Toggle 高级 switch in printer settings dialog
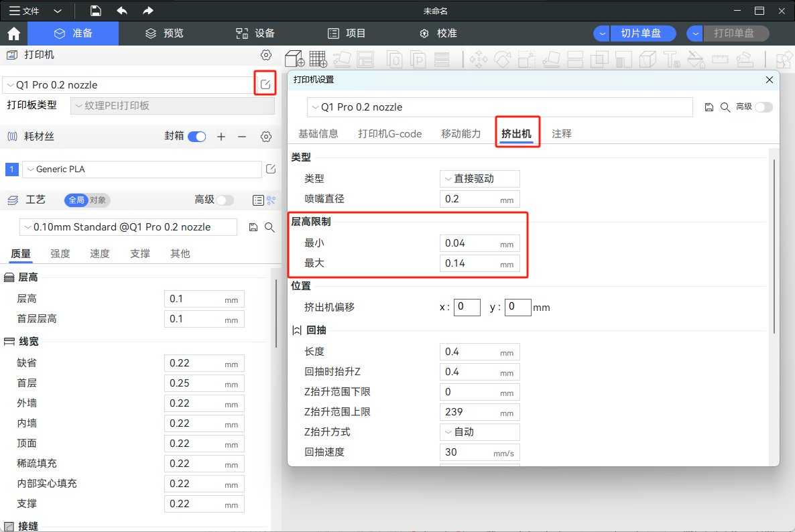 point(763,107)
